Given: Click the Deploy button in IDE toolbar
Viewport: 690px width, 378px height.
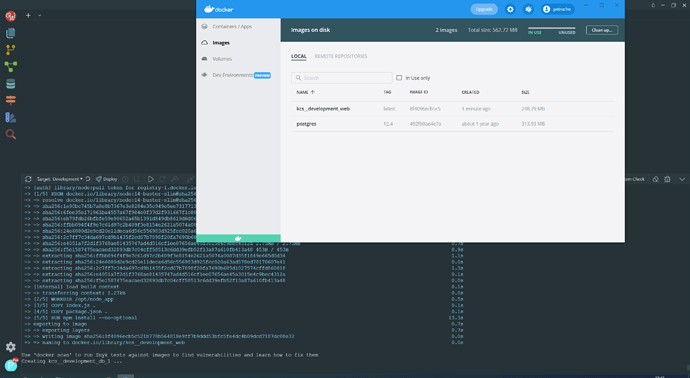Looking at the screenshot, I should (107, 179).
